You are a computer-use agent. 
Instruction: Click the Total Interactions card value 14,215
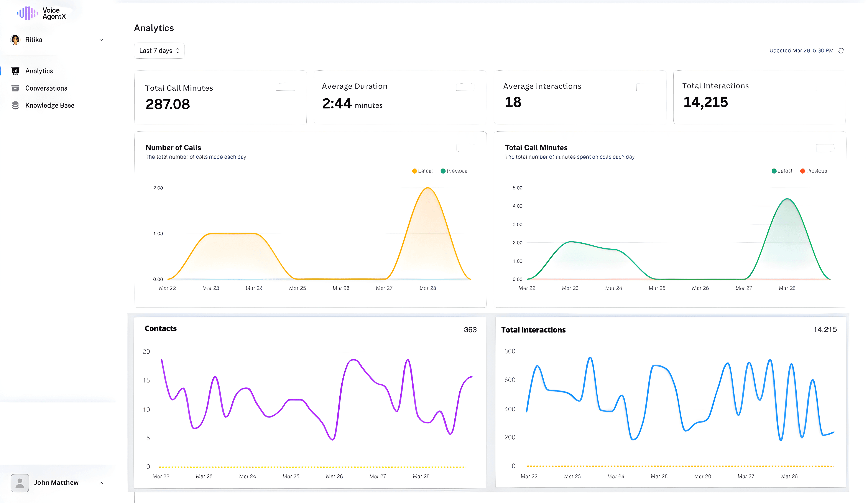pos(705,102)
